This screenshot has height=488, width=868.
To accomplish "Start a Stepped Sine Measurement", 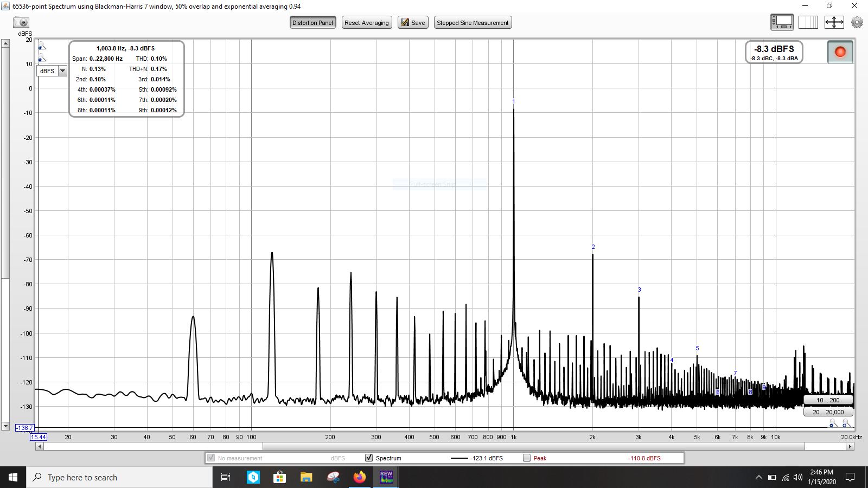I will pos(473,23).
